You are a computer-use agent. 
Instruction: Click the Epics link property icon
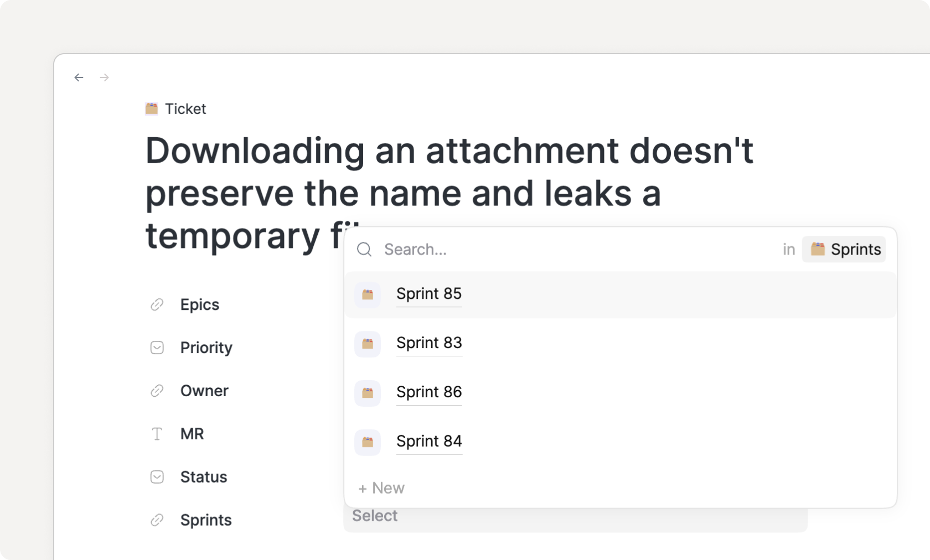pyautogui.click(x=157, y=305)
